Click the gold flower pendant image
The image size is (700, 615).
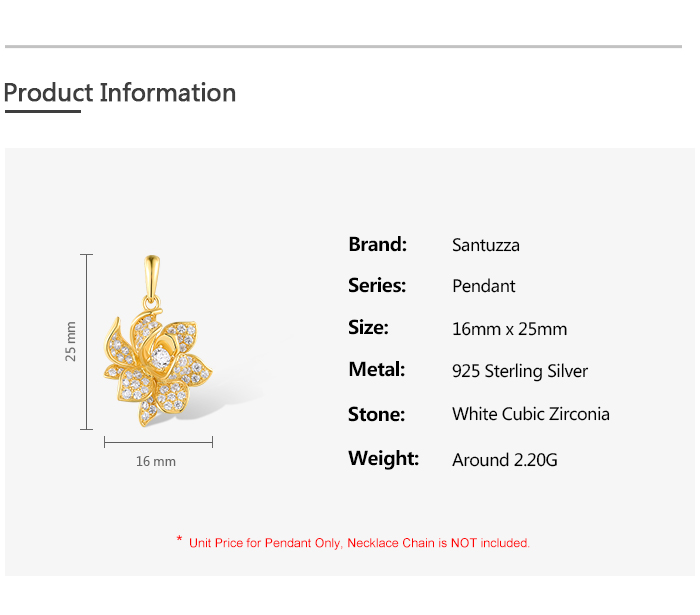pyautogui.click(x=158, y=341)
